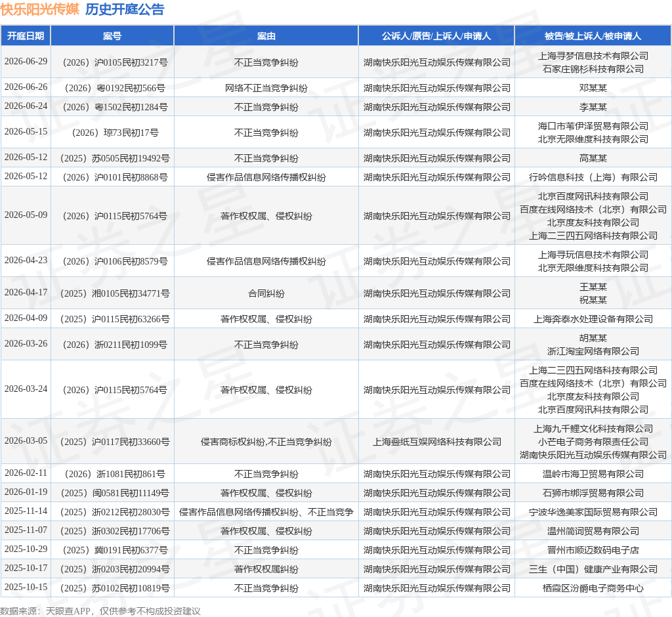
Task: Click the 被告/被上诉人/被申请人 header
Action: pos(593,36)
